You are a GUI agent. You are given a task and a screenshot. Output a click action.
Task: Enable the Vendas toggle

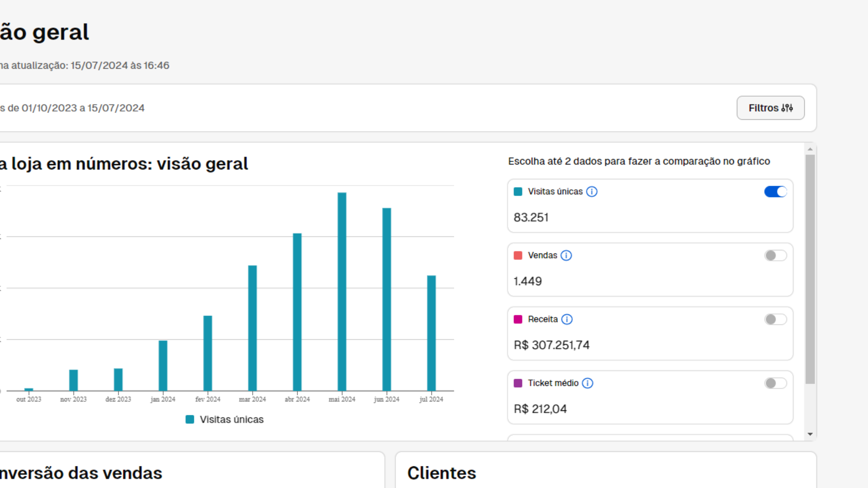[776, 256]
